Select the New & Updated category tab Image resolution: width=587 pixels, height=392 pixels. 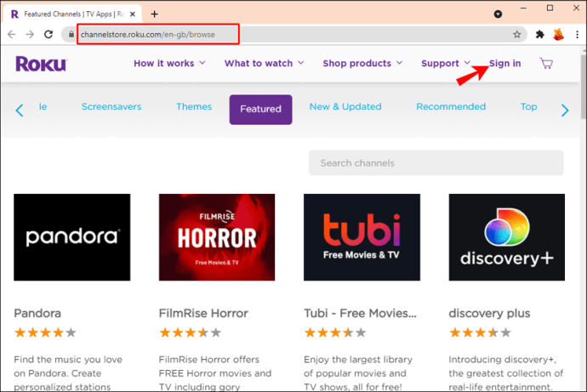(345, 106)
